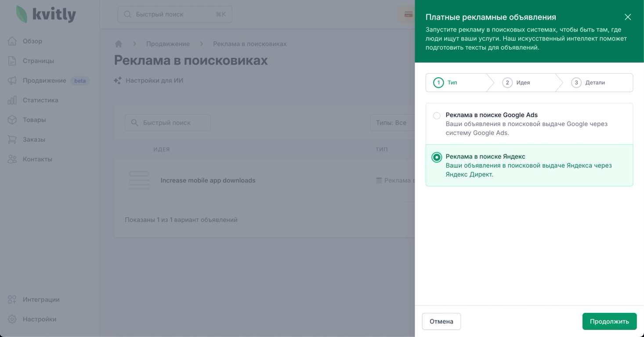
Task: Open the Типы: Все filter dropdown
Action: [392, 123]
